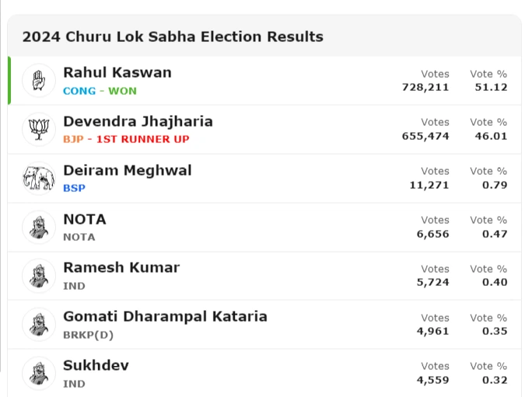This screenshot has width=532, height=397.
Task: Select the Deiram Meghwal name
Action: point(127,170)
